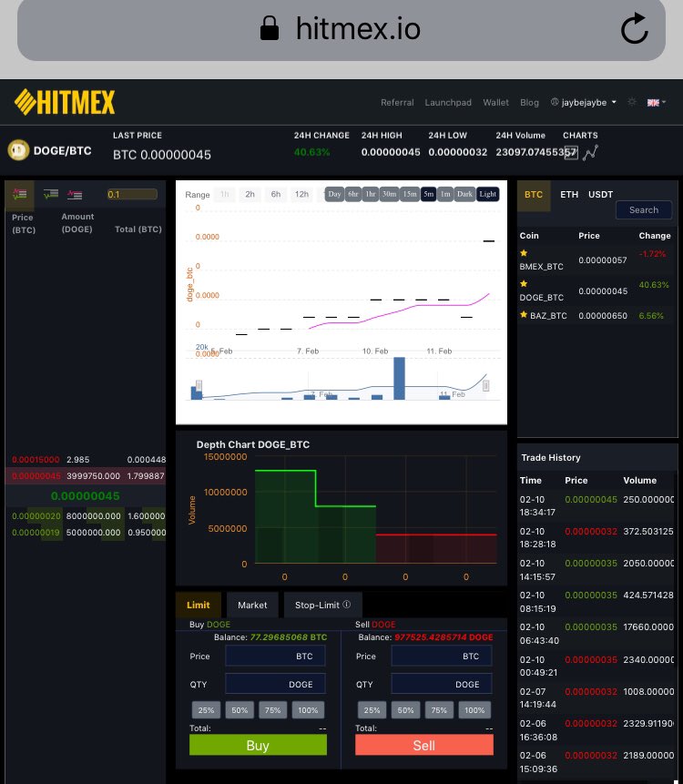Click the green Buy button
The image size is (683, 784).
pos(258,745)
